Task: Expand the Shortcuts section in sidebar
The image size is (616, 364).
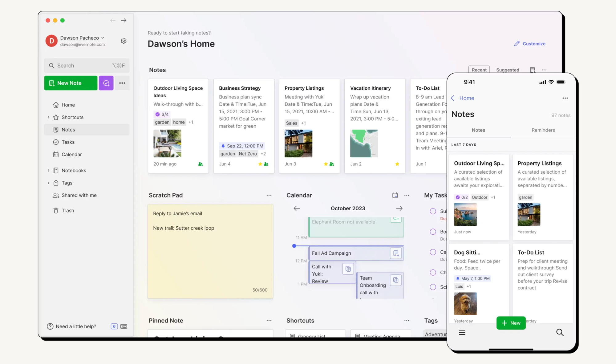Action: click(48, 117)
